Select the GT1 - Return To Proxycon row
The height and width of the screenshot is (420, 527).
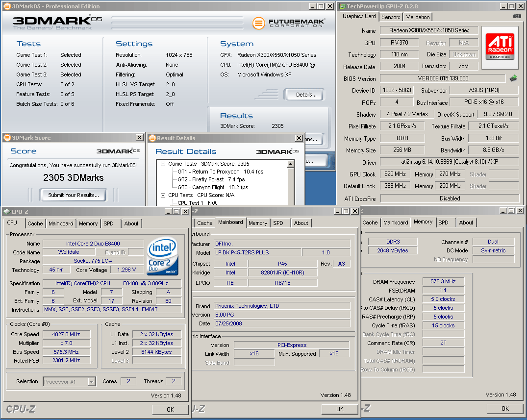point(220,172)
